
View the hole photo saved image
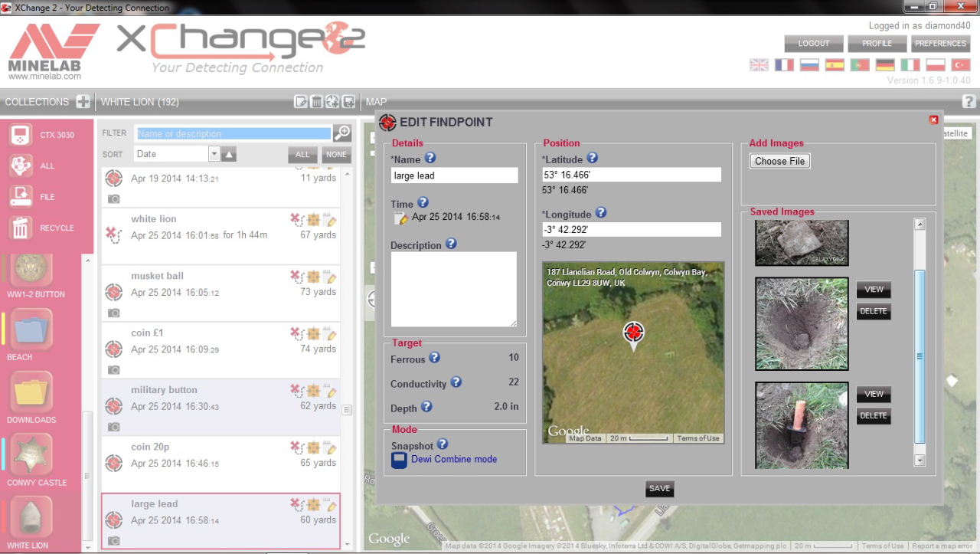874,290
